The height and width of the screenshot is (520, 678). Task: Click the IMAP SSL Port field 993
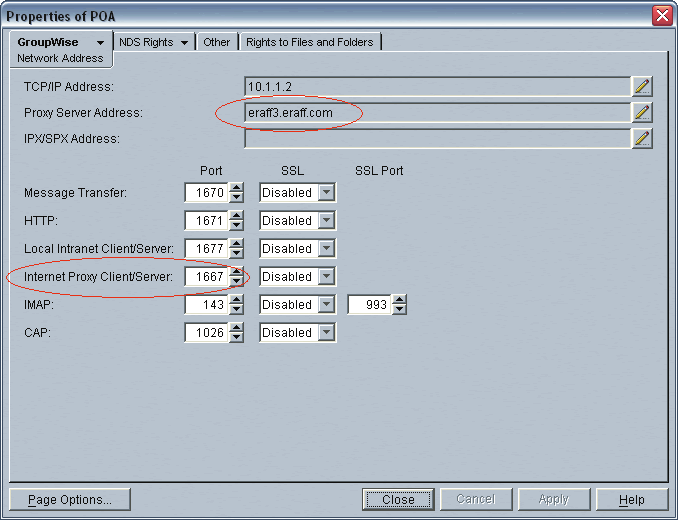[x=370, y=305]
